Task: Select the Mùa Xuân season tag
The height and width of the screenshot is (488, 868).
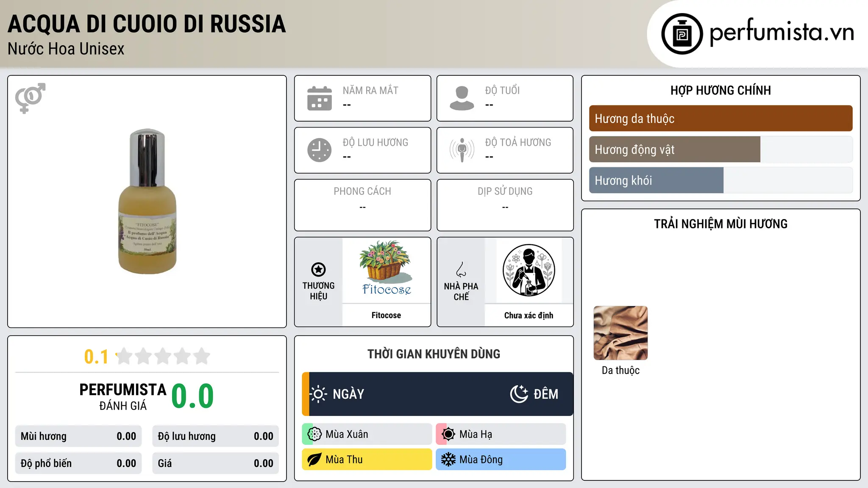Action: (367, 434)
